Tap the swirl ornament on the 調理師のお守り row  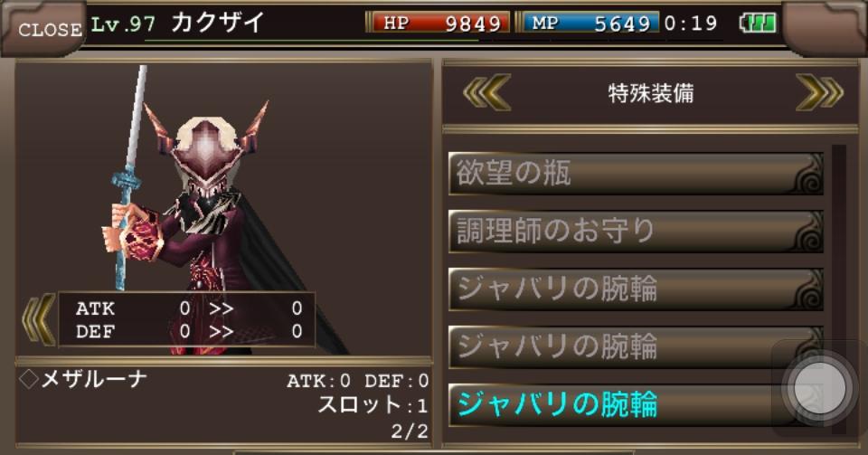click(808, 232)
